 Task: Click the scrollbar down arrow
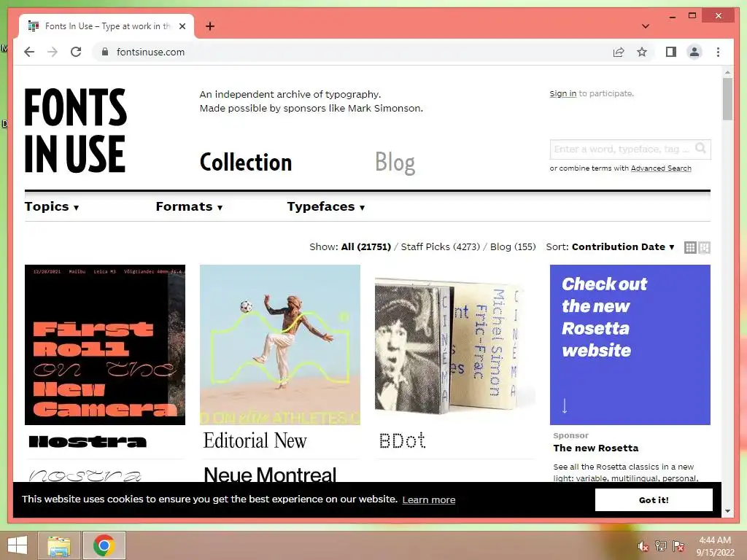(727, 511)
